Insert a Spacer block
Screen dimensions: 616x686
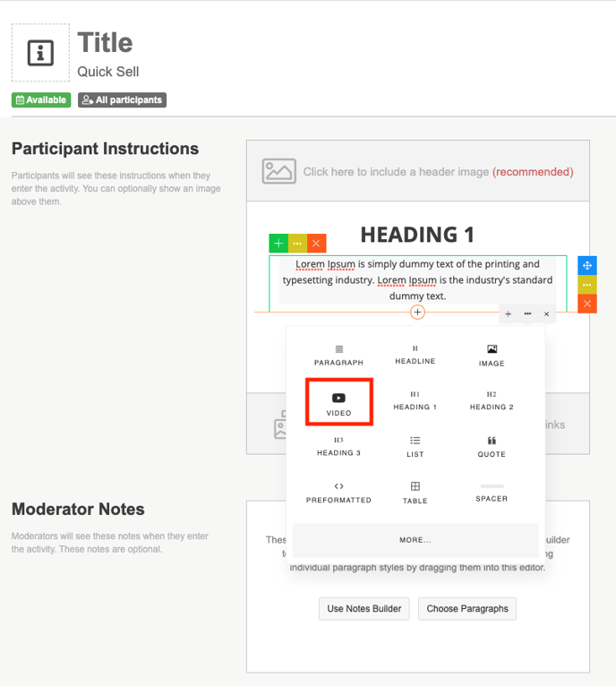point(492,493)
